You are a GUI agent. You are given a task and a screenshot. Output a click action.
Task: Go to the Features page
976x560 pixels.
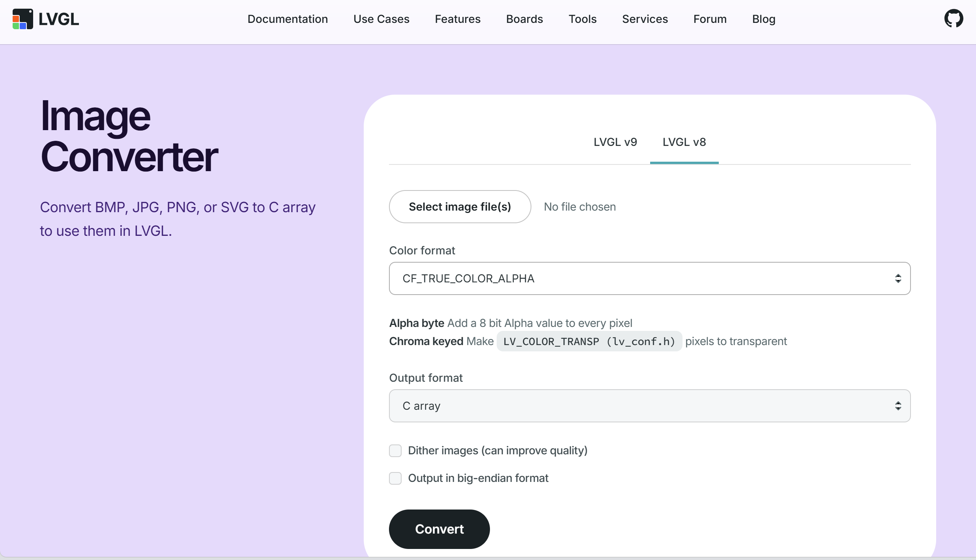(458, 19)
